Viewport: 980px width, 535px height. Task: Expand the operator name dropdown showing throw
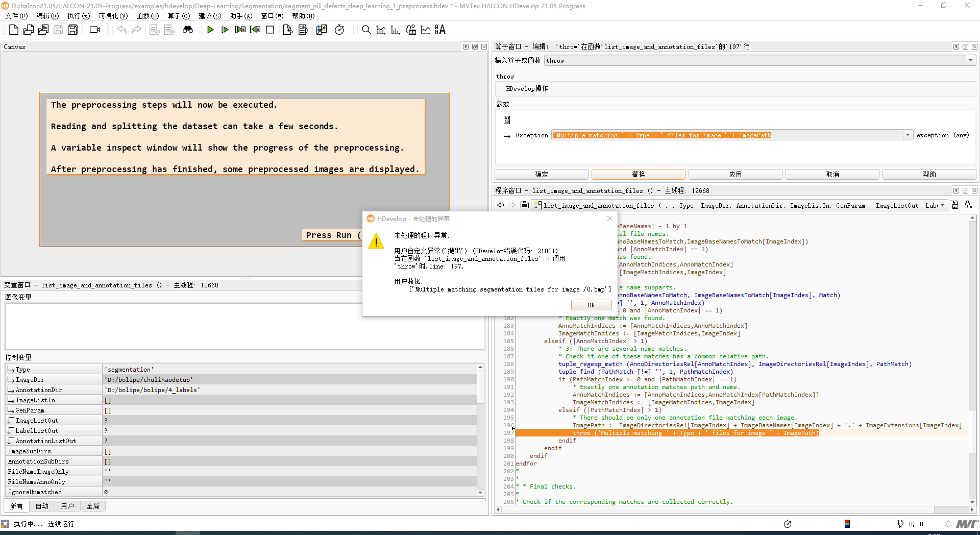coord(970,60)
